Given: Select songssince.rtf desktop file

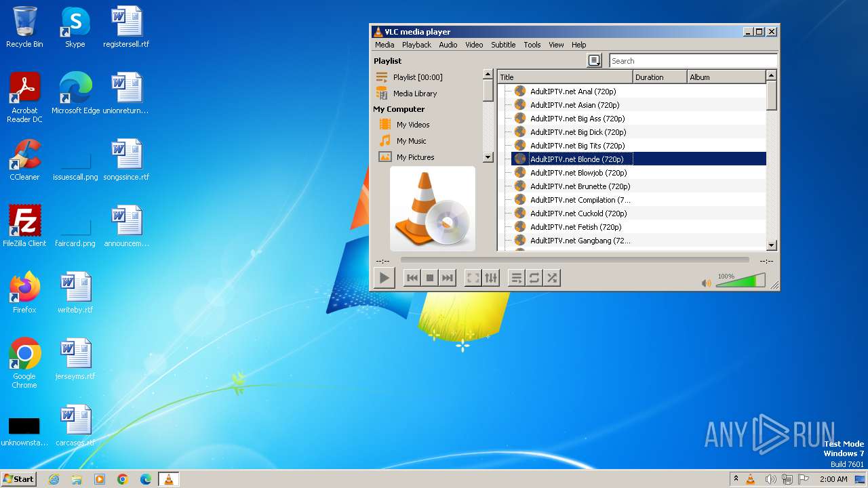Looking at the screenshot, I should (x=126, y=159).
